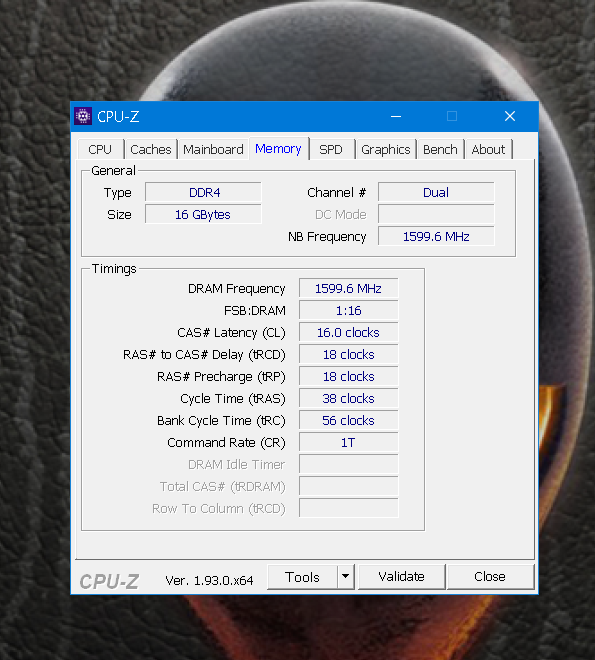Screen dimensions: 595x660
Task: Click the CAS# Latency 16.0 clocks value
Action: tap(348, 333)
